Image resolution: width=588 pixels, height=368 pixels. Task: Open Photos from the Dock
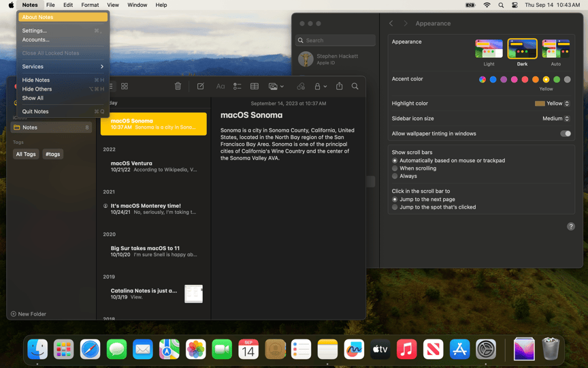coord(196,349)
